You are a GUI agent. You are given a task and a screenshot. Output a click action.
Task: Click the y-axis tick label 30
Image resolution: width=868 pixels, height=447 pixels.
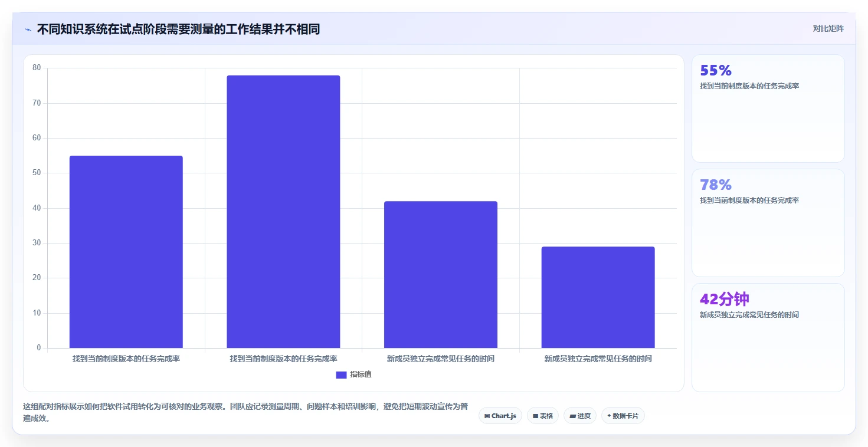(37, 243)
